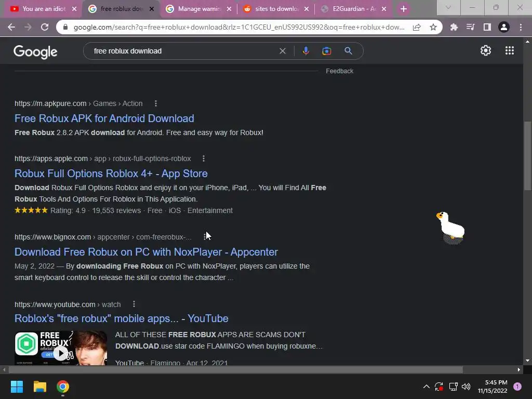Viewport: 532px width, 399px height.
Task: Open the Extensions puzzle icon
Action: pyautogui.click(x=454, y=27)
